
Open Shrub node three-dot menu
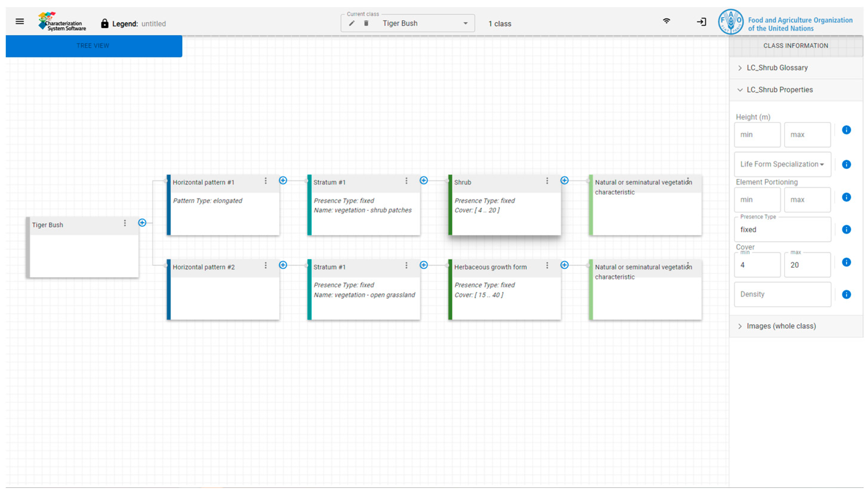coord(547,181)
